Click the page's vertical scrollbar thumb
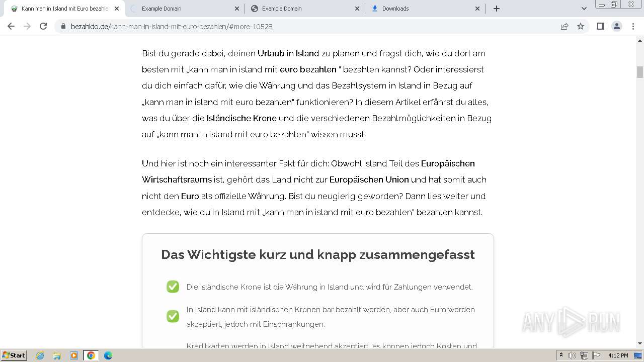The width and height of the screenshot is (644, 362). click(640, 72)
